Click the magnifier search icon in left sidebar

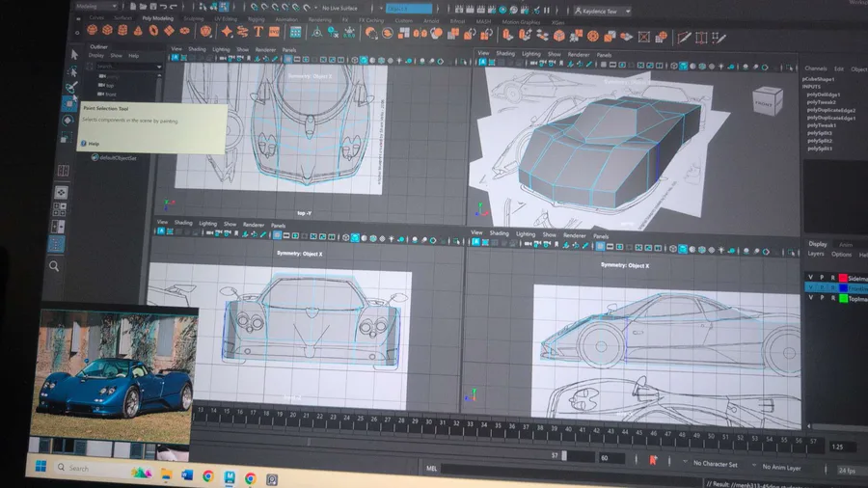54,267
